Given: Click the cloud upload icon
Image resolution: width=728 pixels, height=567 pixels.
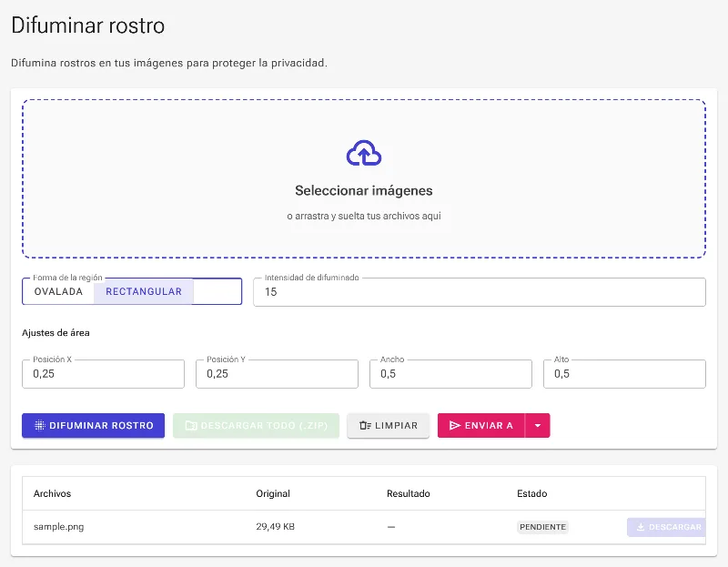Looking at the screenshot, I should pyautogui.click(x=364, y=153).
